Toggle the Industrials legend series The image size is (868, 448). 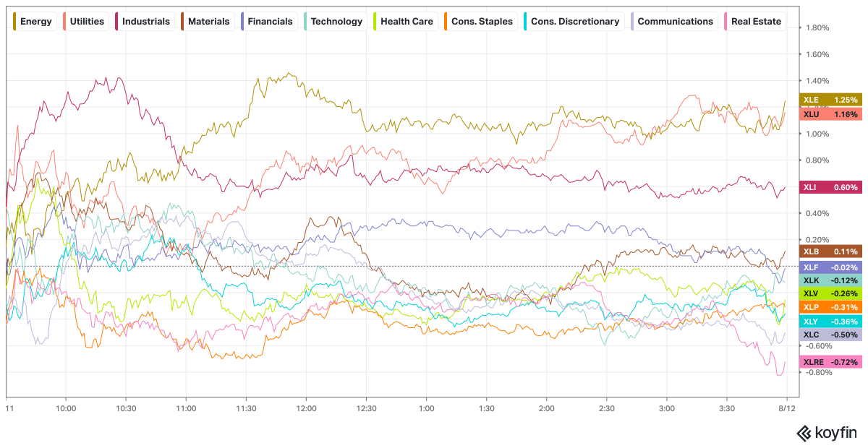[145, 21]
